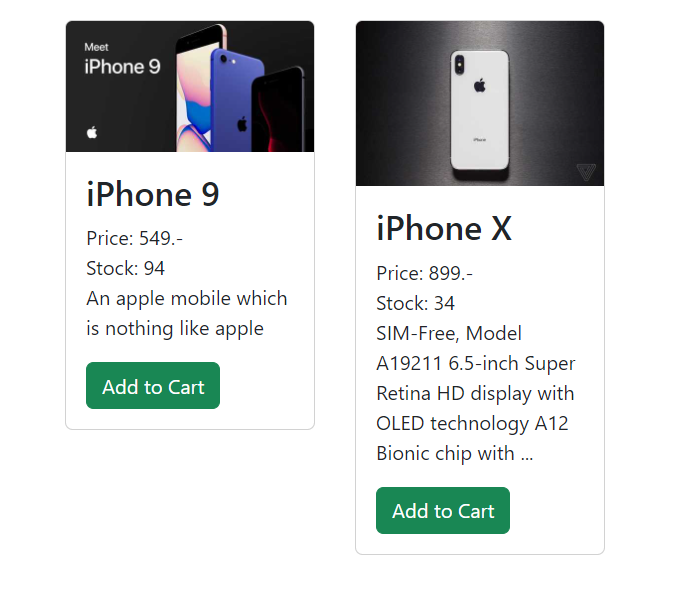Viewport: 684px width, 590px height.
Task: Click the triangle watermark logo on iPhone X photo
Action: coord(586,171)
